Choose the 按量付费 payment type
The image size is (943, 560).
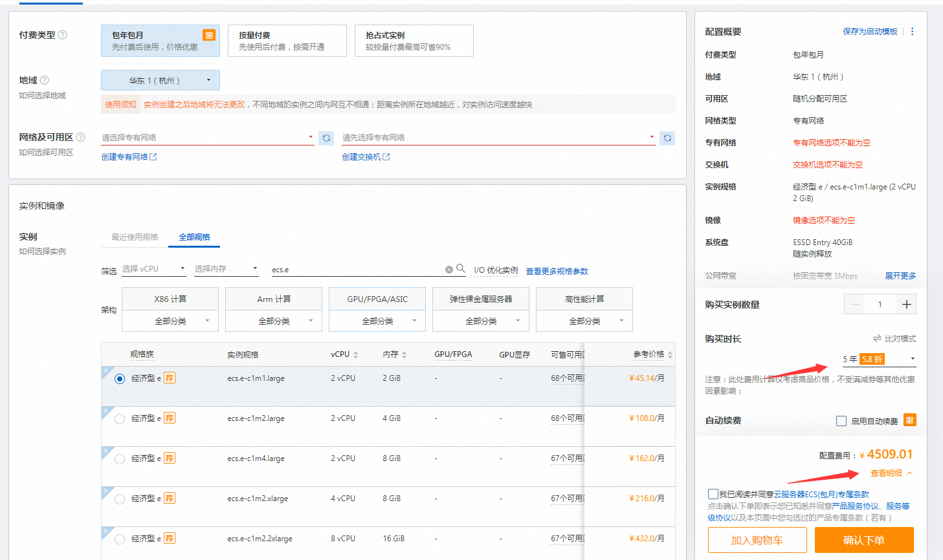click(287, 41)
